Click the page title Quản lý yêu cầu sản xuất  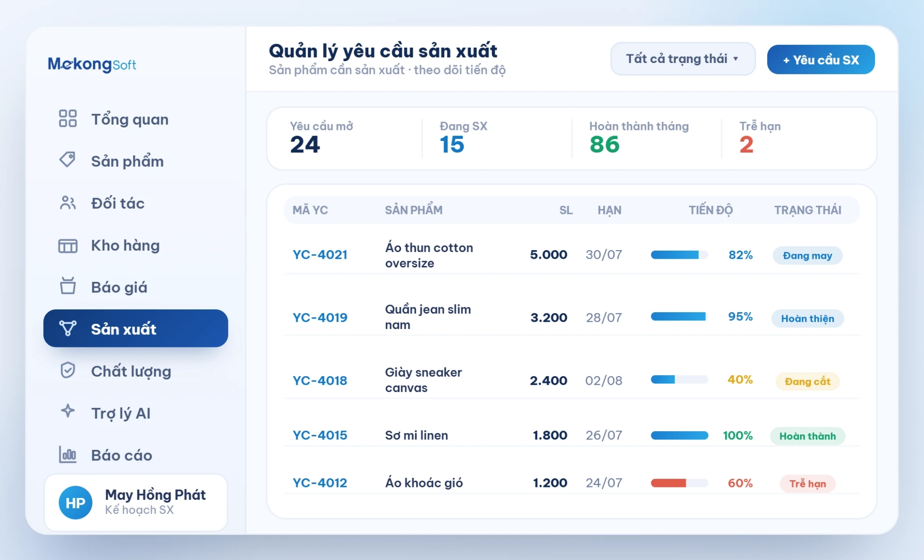[x=383, y=51]
